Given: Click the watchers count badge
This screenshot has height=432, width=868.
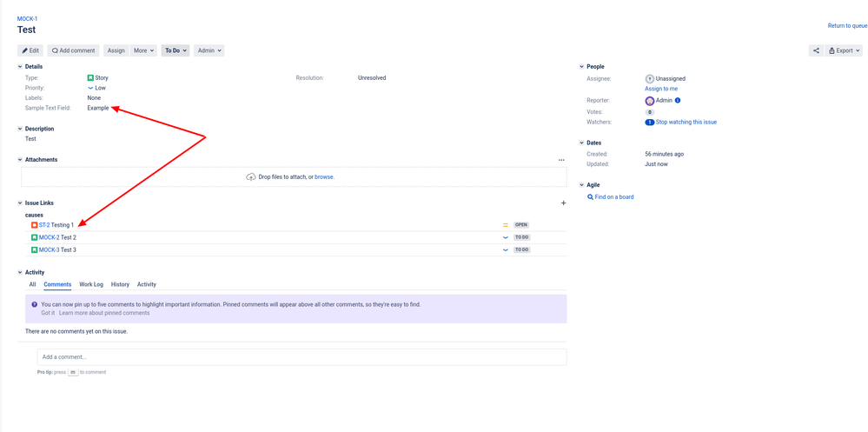Looking at the screenshot, I should coord(649,123).
